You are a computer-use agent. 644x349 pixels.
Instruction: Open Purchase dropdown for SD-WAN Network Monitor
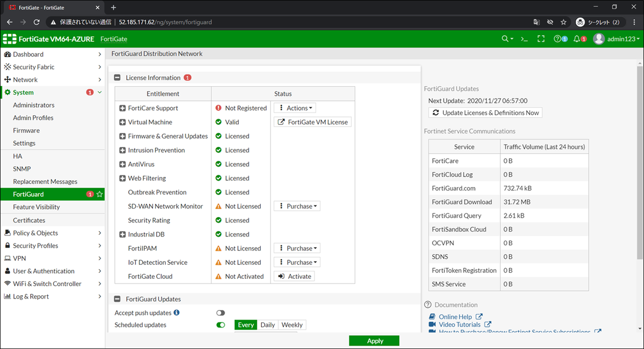[297, 206]
